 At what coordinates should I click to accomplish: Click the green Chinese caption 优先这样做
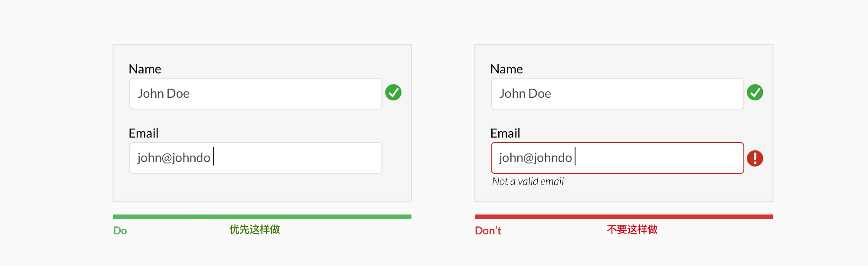coord(255,229)
